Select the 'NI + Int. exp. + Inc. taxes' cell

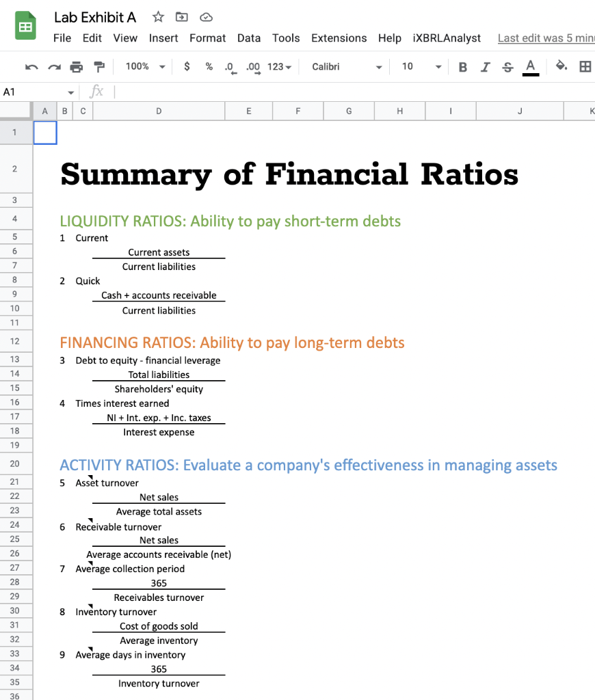159,418
